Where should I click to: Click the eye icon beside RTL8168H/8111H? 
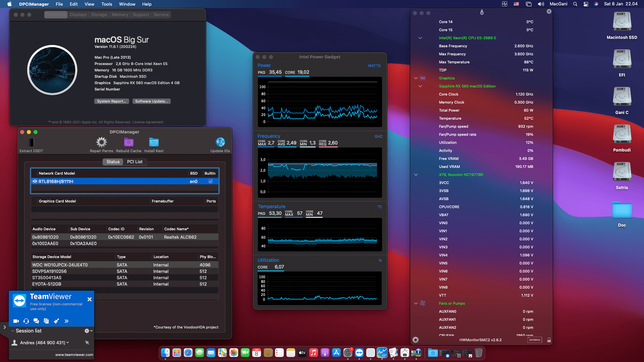(x=35, y=181)
